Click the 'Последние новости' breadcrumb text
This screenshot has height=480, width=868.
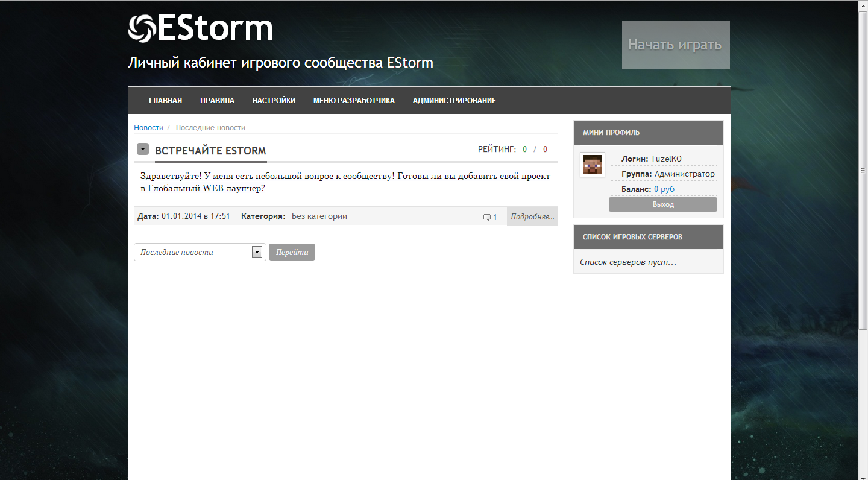click(210, 128)
